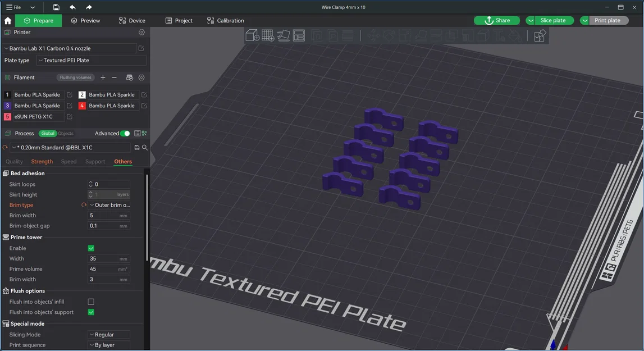Open the Brim type dropdown
Viewport: 644px width, 351px height.
109,205
